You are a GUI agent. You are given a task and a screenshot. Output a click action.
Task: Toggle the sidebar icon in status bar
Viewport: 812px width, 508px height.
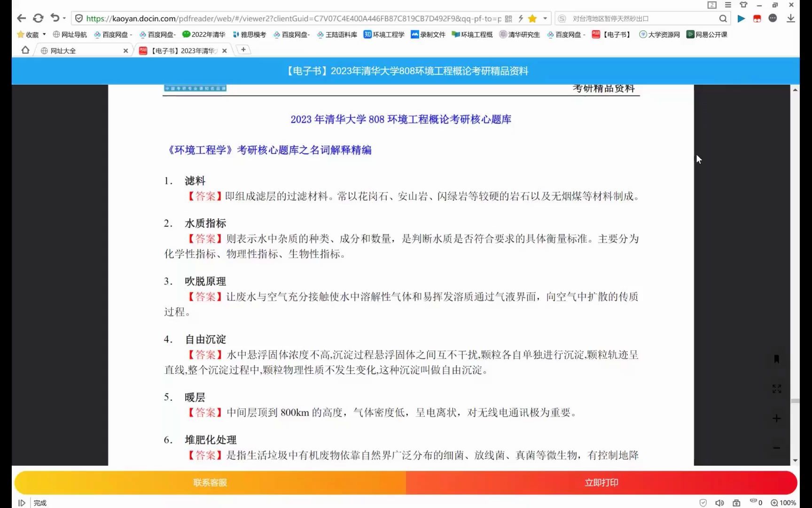22,503
